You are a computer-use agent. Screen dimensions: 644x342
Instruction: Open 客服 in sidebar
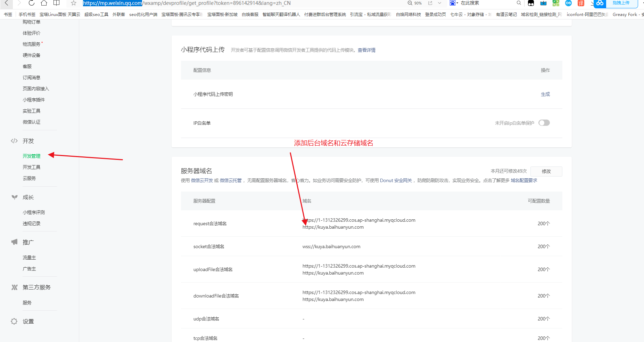click(27, 66)
